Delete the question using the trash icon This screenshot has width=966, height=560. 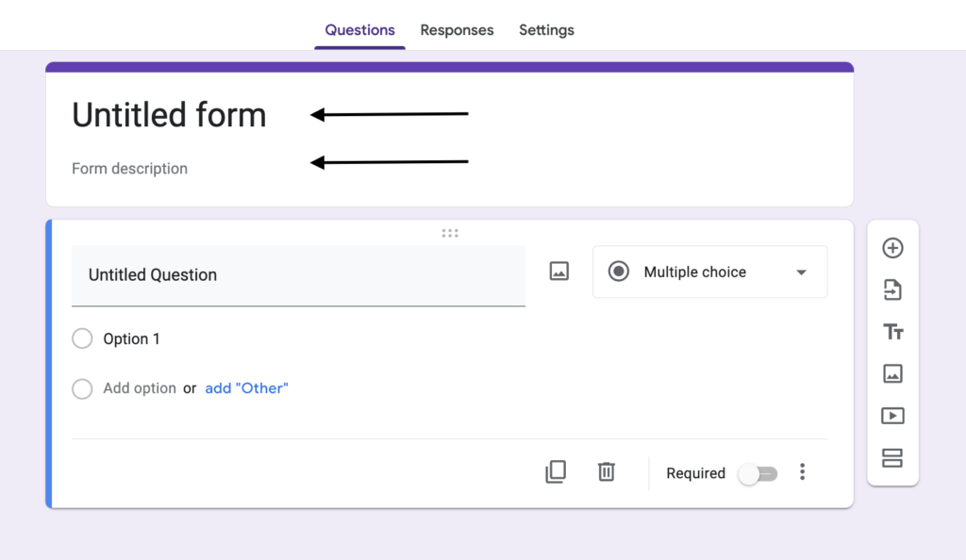tap(607, 471)
